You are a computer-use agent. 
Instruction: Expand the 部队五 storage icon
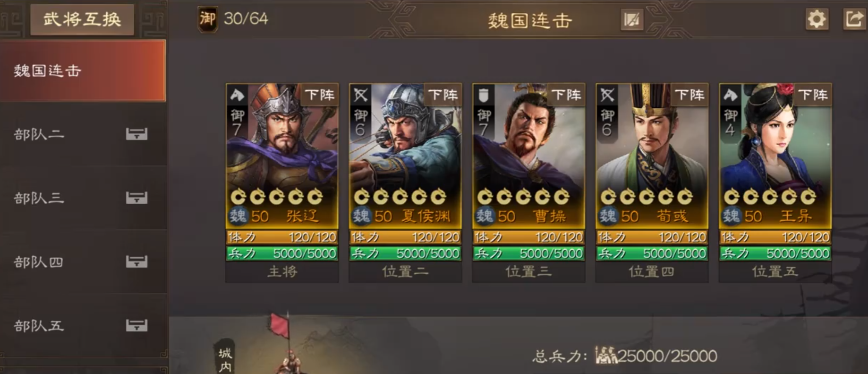click(136, 326)
